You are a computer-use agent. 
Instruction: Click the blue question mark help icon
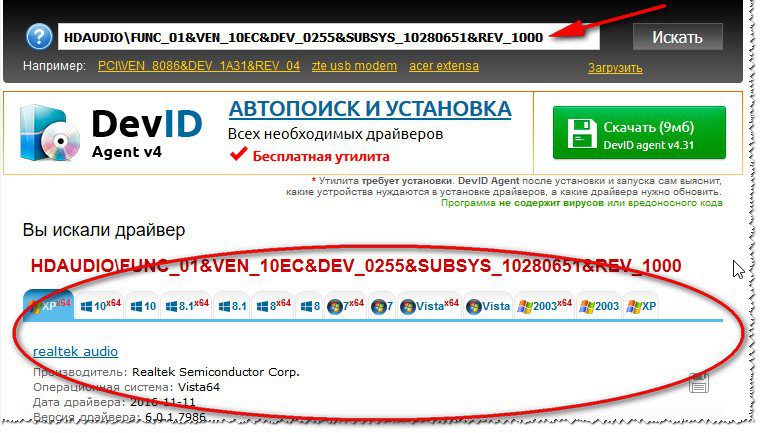pyautogui.click(x=39, y=36)
